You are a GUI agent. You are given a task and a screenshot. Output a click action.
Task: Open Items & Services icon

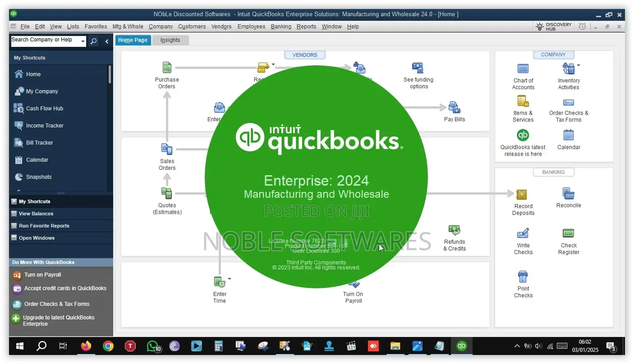pos(523,101)
